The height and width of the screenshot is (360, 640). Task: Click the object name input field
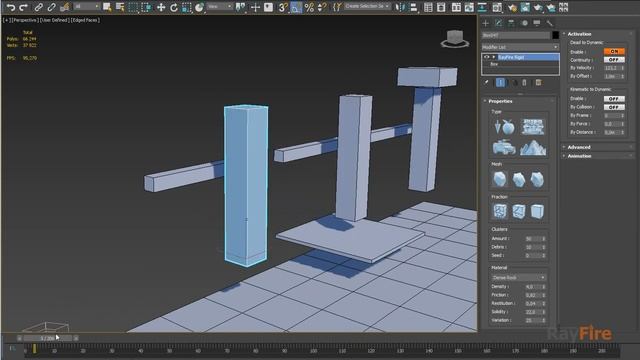516,36
